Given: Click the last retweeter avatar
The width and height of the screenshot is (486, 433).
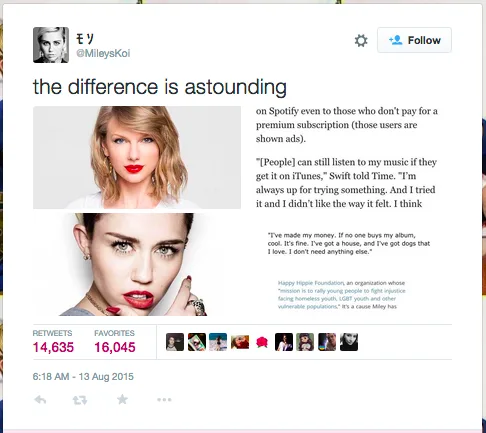Looking at the screenshot, I should tap(349, 342).
